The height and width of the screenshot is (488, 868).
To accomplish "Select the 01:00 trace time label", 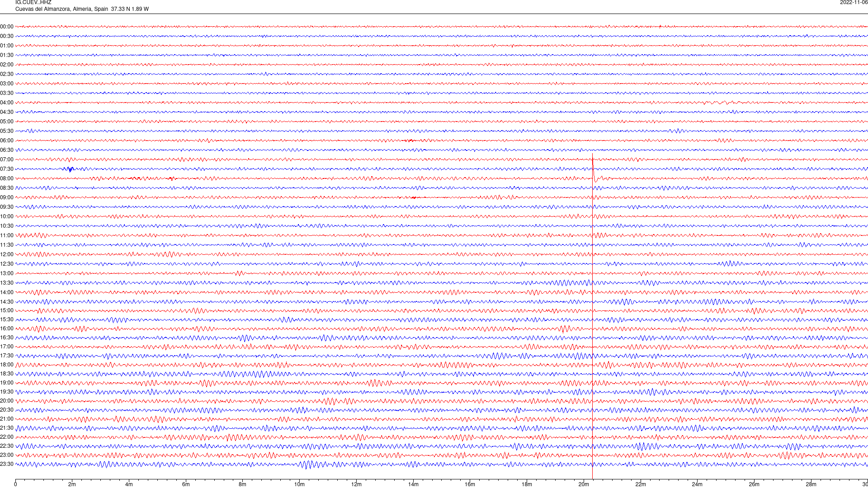I will point(7,46).
